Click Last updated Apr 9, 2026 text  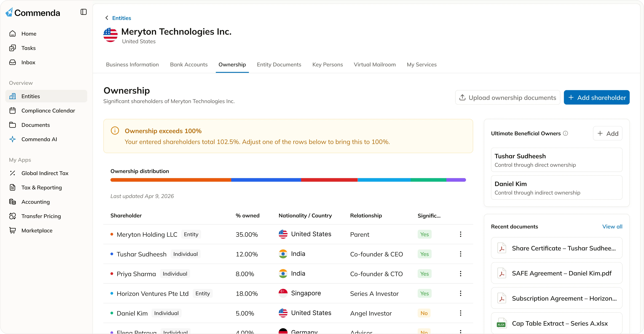142,196
